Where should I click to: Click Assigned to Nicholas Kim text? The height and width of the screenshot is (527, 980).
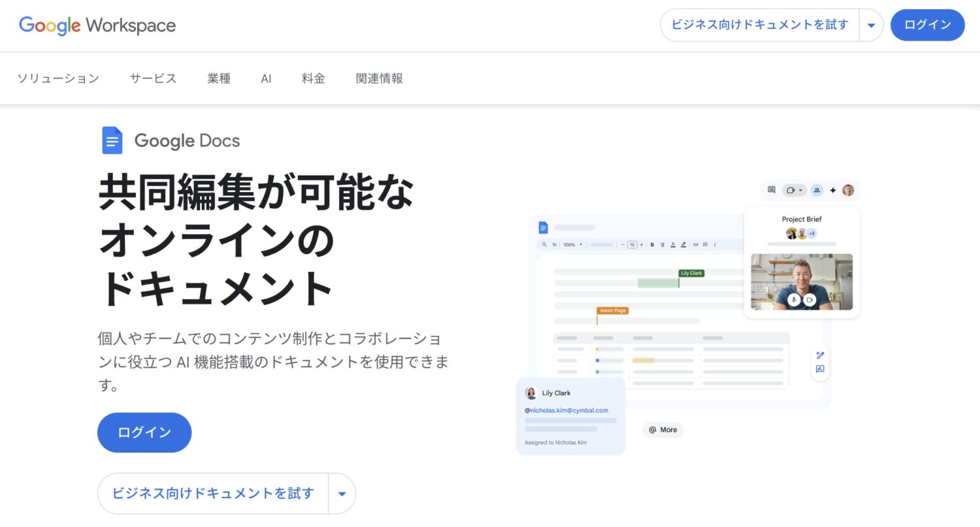pos(555,443)
